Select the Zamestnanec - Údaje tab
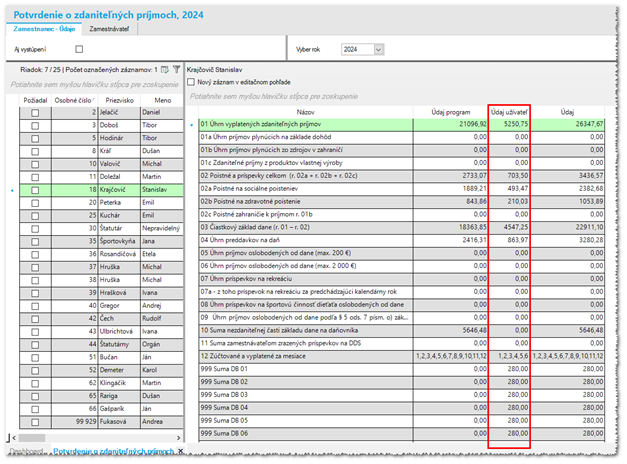 pos(44,29)
